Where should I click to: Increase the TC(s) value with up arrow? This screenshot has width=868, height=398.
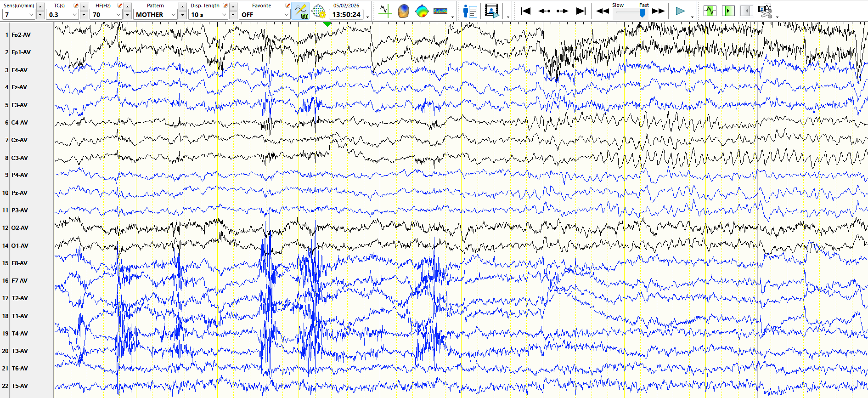pos(84,6)
